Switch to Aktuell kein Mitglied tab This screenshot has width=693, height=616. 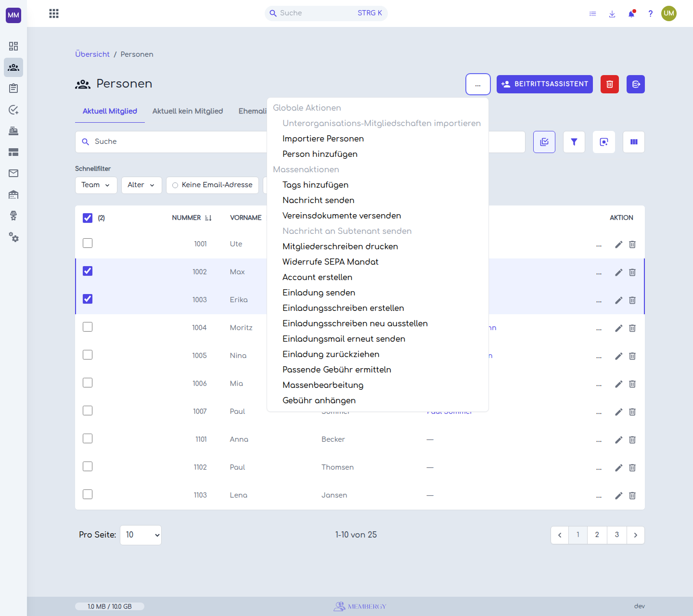click(x=188, y=111)
